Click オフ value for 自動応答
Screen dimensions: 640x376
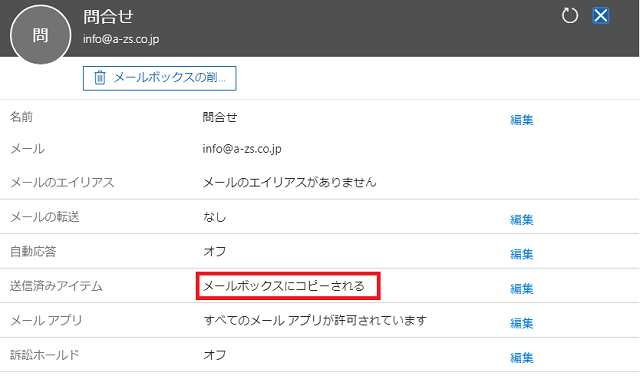pyautogui.click(x=215, y=251)
